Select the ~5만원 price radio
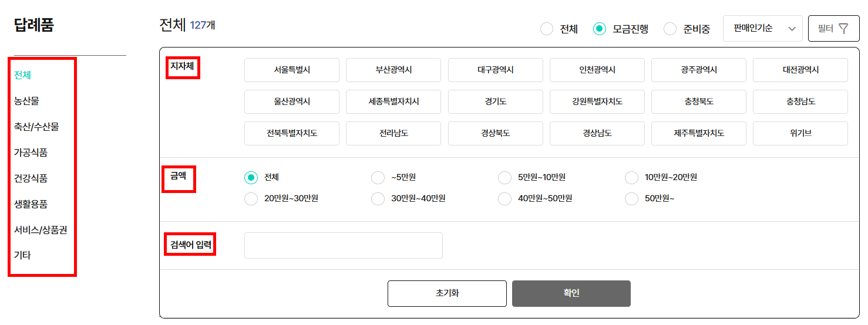Image resolution: width=868 pixels, height=325 pixels. [x=378, y=177]
